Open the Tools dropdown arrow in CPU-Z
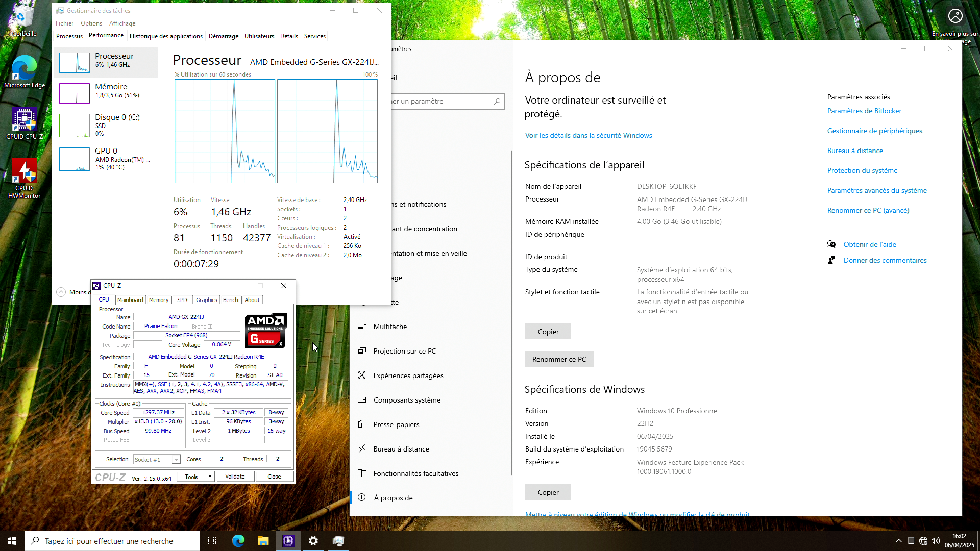The image size is (980, 551). coord(209,477)
